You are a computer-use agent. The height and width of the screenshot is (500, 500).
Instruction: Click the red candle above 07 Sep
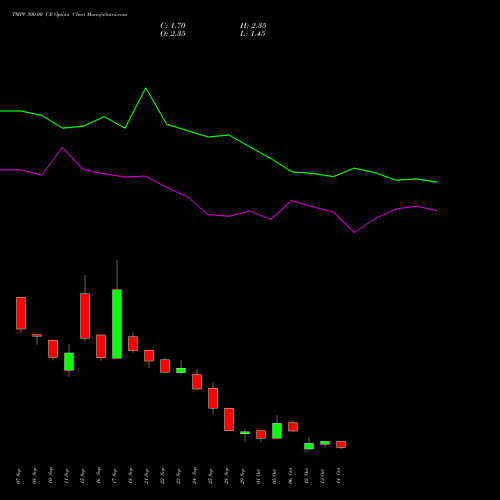(21, 313)
